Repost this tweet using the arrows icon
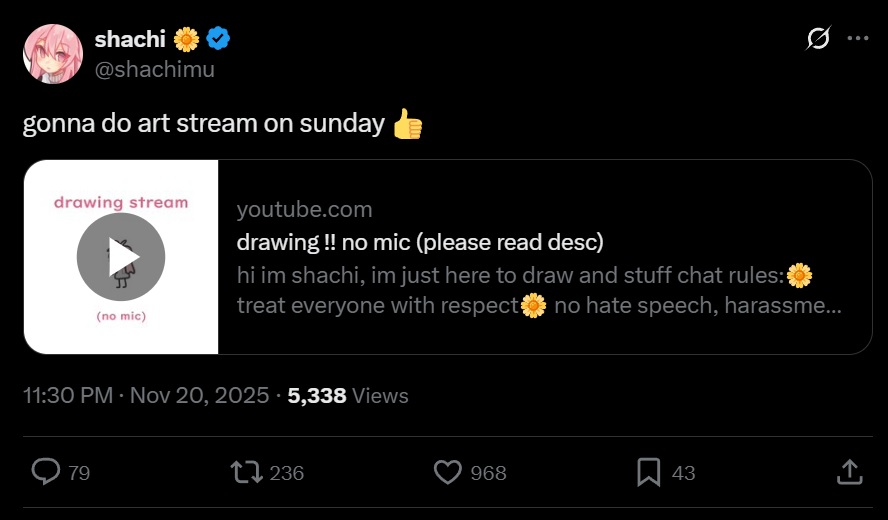 245,471
